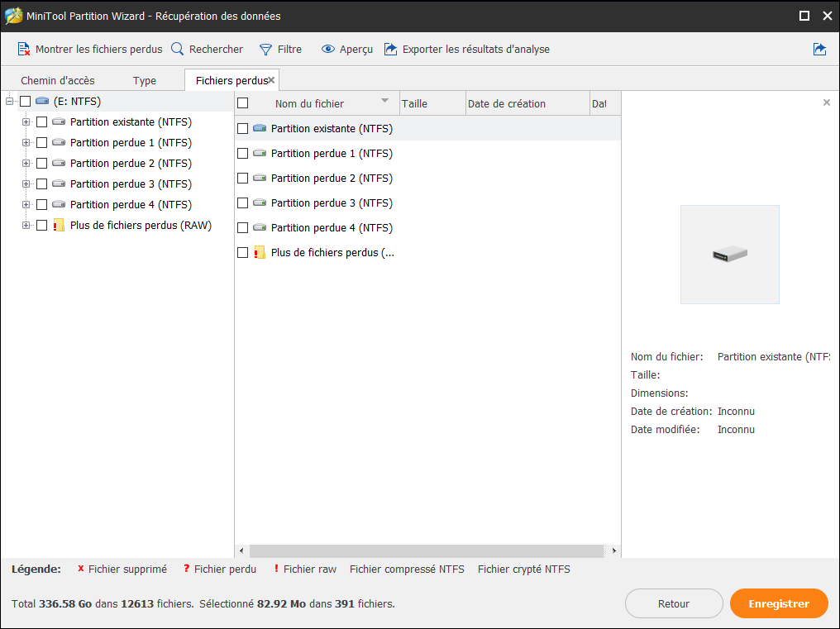Click the Partition perdue 4 drive icon in file list
The height and width of the screenshot is (629, 840).
(x=260, y=227)
